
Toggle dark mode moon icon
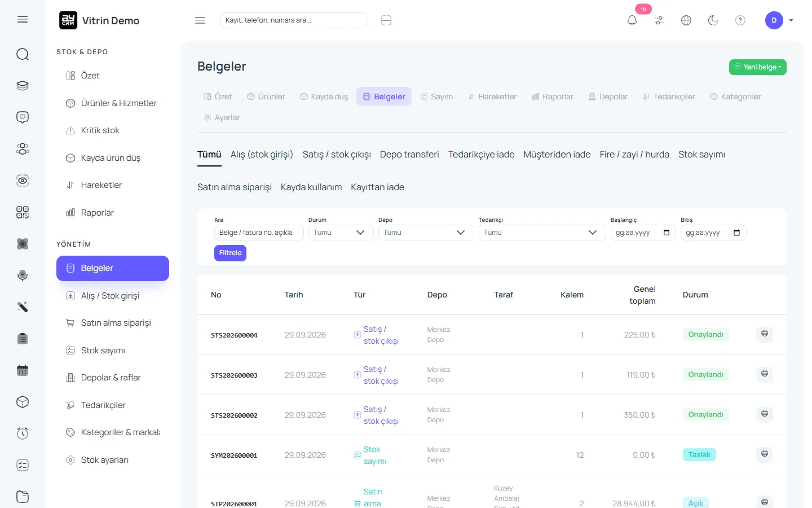[x=713, y=20]
